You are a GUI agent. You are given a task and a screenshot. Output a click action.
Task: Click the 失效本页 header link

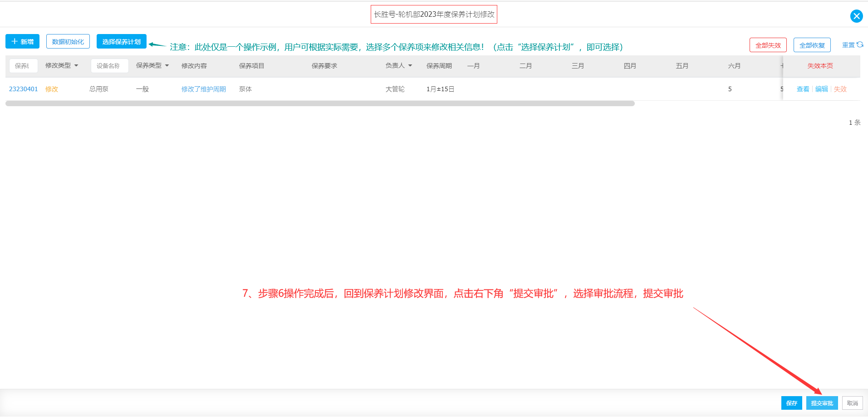point(820,66)
